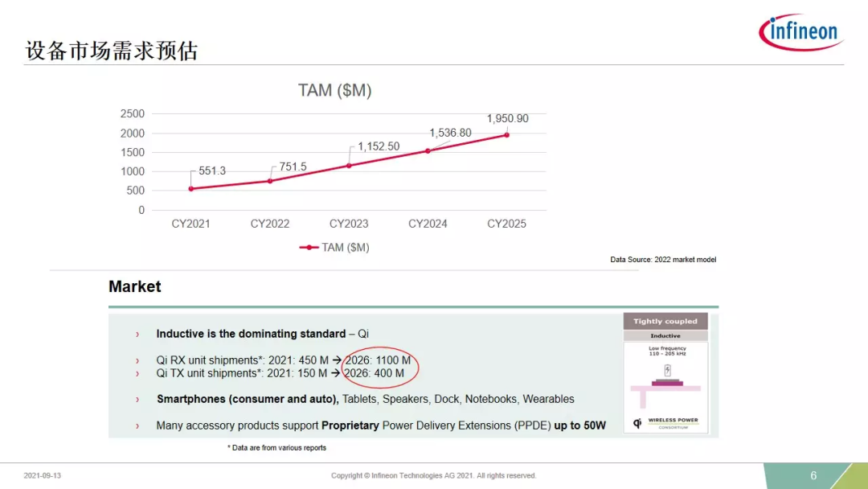Select the 1,152.50 data label
The width and height of the screenshot is (868, 489).
379,146
